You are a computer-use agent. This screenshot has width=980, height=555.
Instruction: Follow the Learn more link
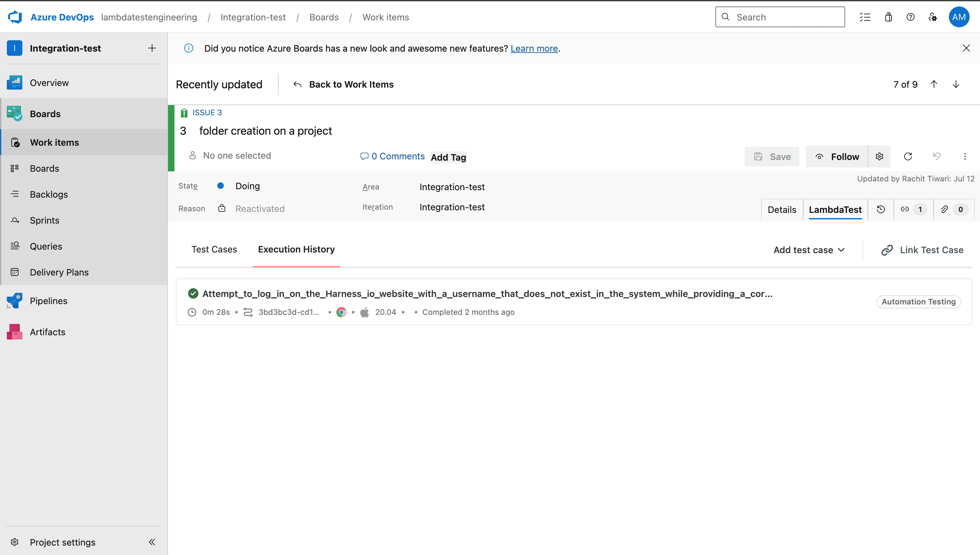point(534,48)
